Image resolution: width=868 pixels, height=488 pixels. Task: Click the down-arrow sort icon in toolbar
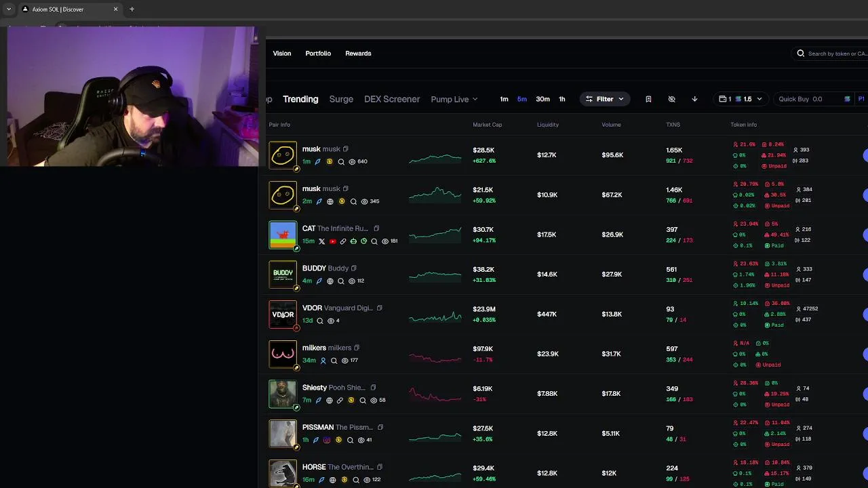click(x=694, y=99)
